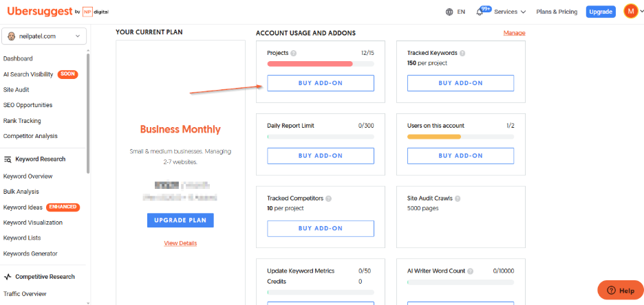The width and height of the screenshot is (644, 305).
Task: Click the Keyword Research section icon
Action: (x=8, y=159)
